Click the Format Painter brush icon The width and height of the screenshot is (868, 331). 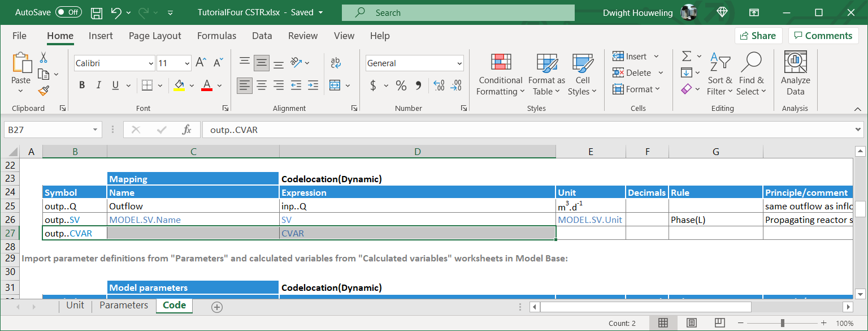point(44,91)
